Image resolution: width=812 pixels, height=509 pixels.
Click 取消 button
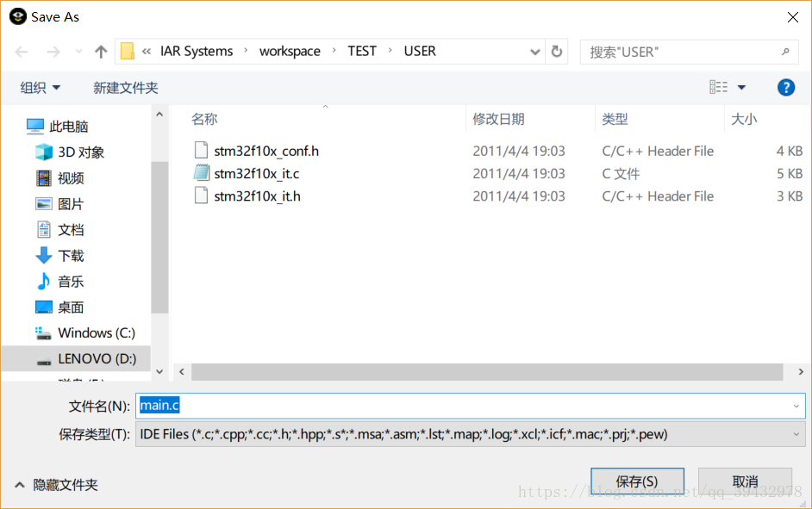click(745, 482)
